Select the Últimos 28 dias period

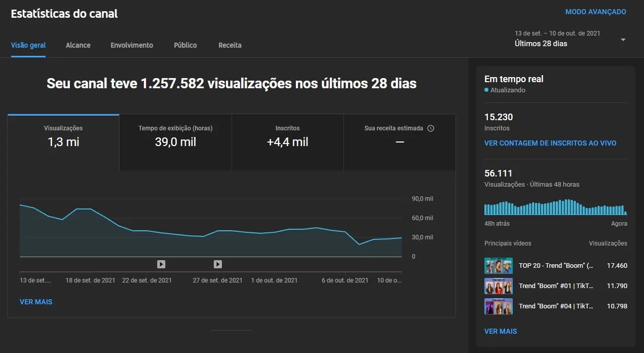point(541,44)
